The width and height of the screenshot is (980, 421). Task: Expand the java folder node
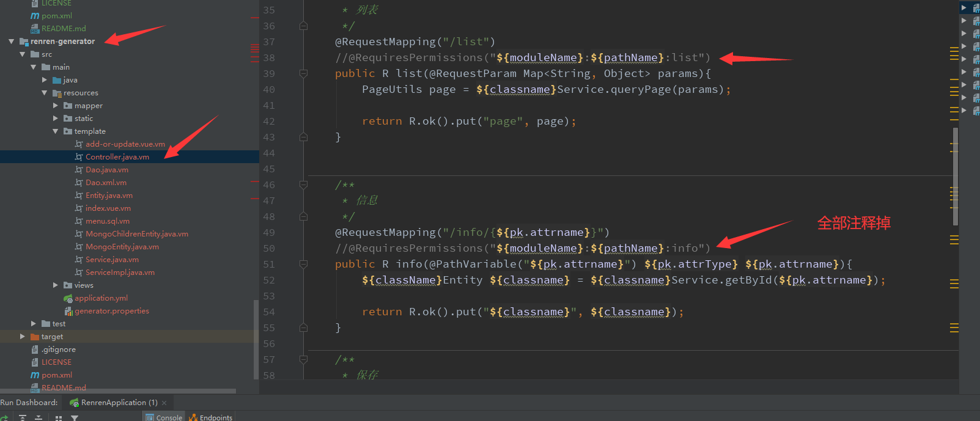pyautogui.click(x=45, y=80)
